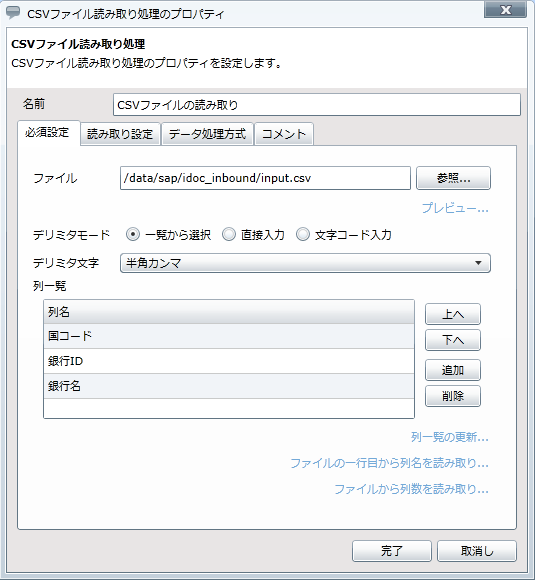
Task: Select the 直接入力 radio button
Action: (229, 235)
